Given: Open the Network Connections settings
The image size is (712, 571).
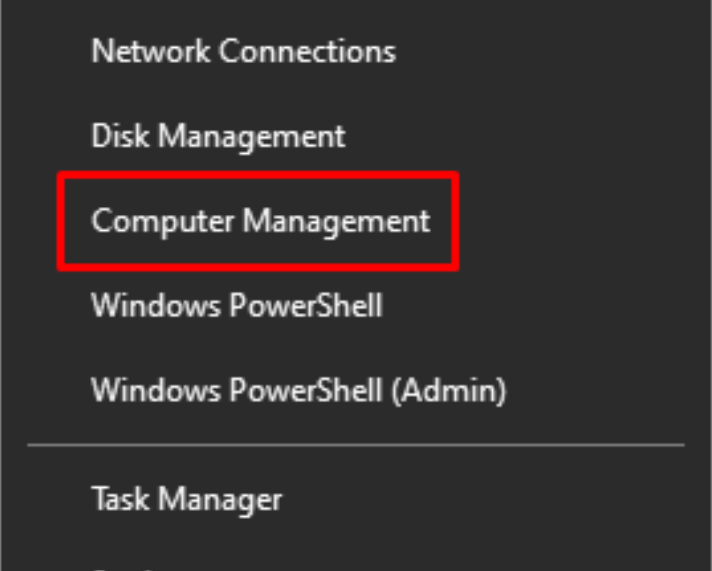Looking at the screenshot, I should 243,51.
